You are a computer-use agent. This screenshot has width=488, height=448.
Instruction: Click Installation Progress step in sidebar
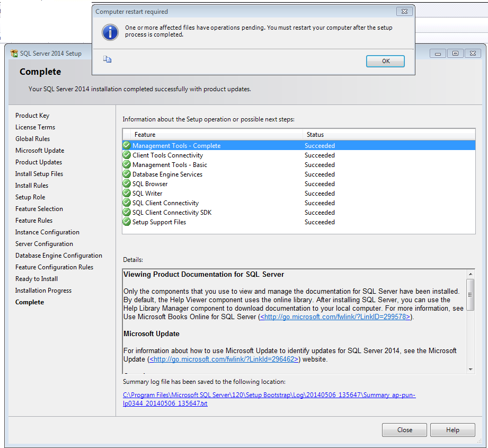pyautogui.click(x=43, y=291)
